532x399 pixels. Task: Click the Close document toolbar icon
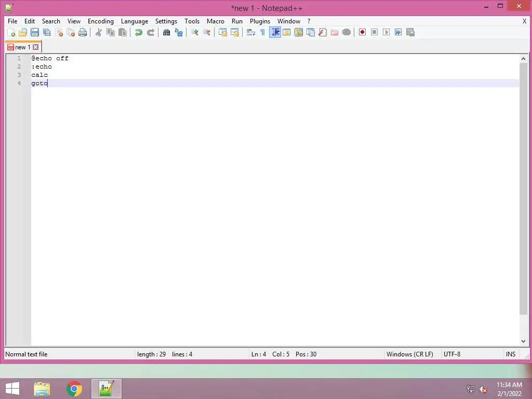(x=59, y=32)
